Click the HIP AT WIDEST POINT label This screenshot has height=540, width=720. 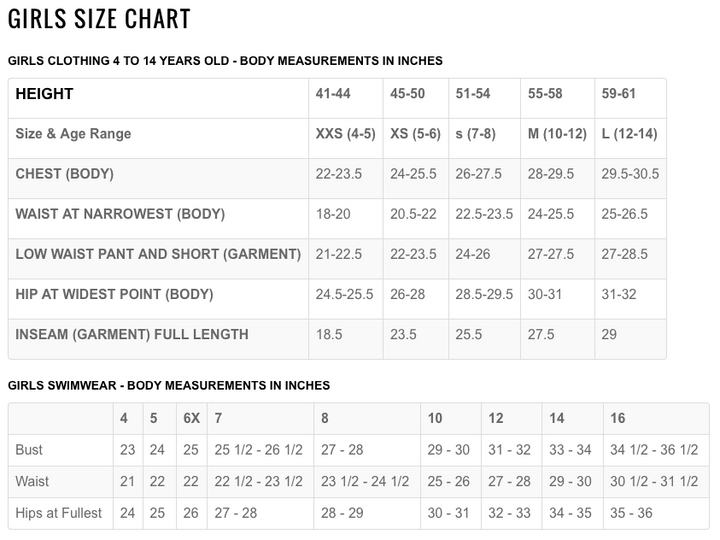(x=114, y=295)
